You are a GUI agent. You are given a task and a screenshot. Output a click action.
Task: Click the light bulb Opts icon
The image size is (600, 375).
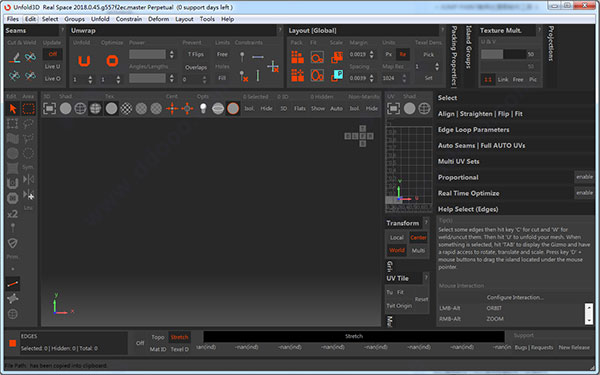203,109
